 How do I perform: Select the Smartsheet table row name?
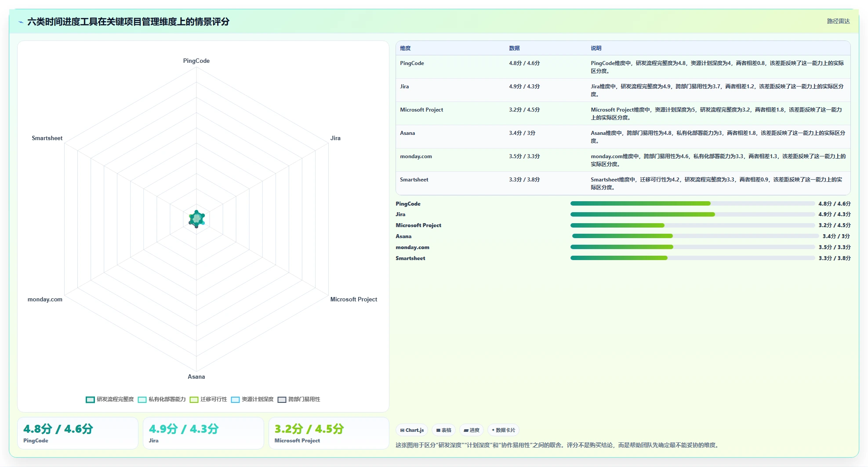pyautogui.click(x=414, y=180)
